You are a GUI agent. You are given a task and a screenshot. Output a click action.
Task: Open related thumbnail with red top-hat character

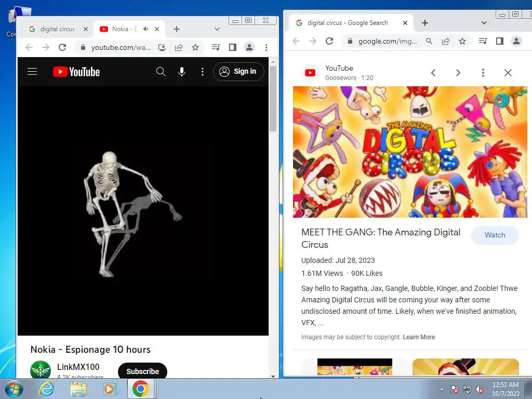click(x=465, y=367)
